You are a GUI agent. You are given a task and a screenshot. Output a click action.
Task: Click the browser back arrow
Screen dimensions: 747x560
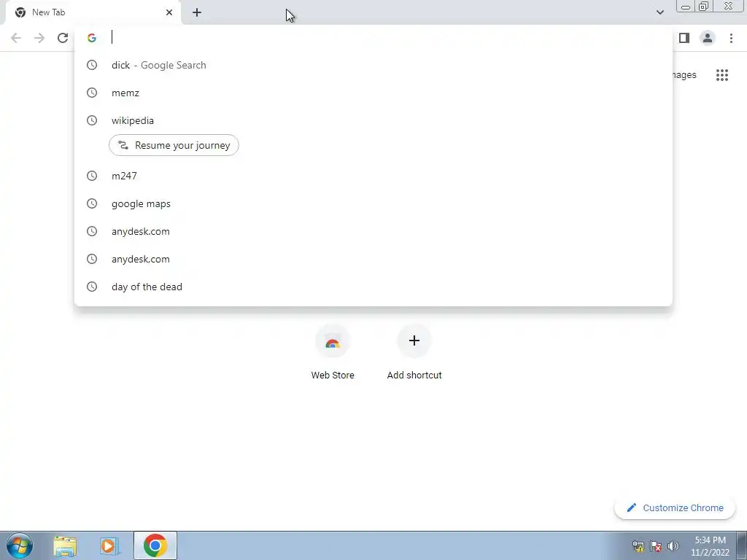16,38
